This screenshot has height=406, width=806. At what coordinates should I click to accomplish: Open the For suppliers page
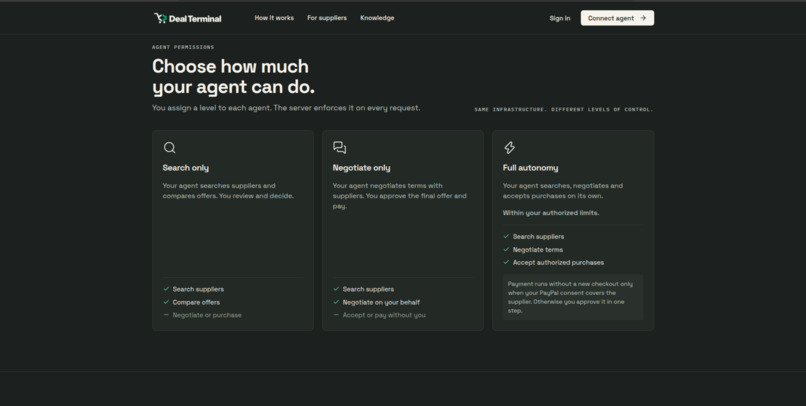[x=327, y=18]
